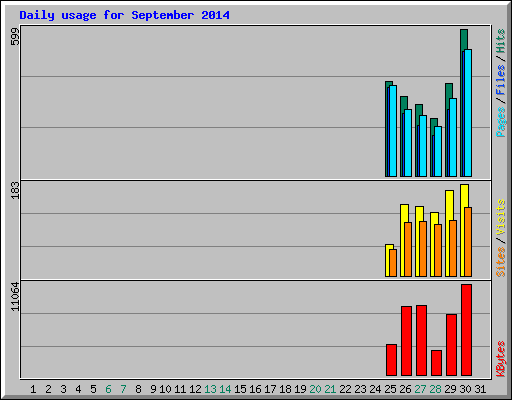Click the chart title 'Daily usage for September 2014'

point(124,15)
